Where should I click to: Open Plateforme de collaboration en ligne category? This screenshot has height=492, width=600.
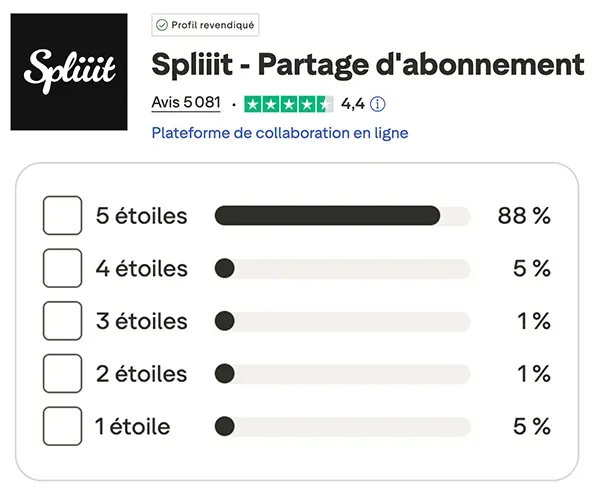pyautogui.click(x=280, y=133)
